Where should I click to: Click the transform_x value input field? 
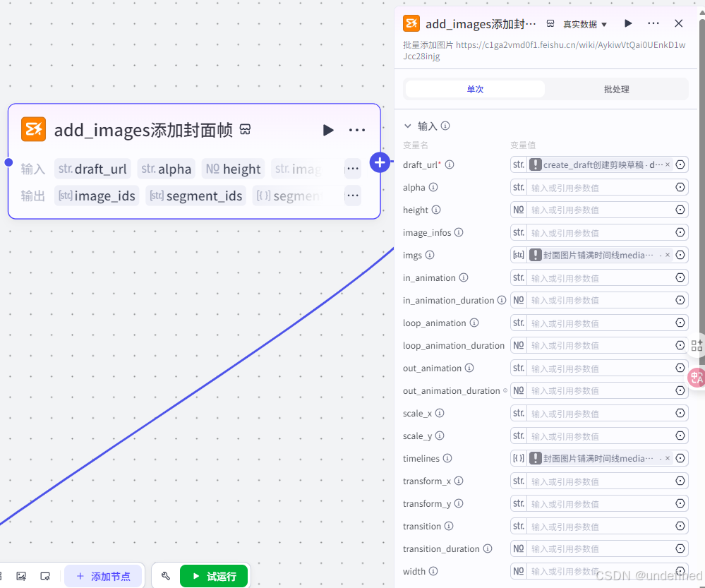point(601,481)
